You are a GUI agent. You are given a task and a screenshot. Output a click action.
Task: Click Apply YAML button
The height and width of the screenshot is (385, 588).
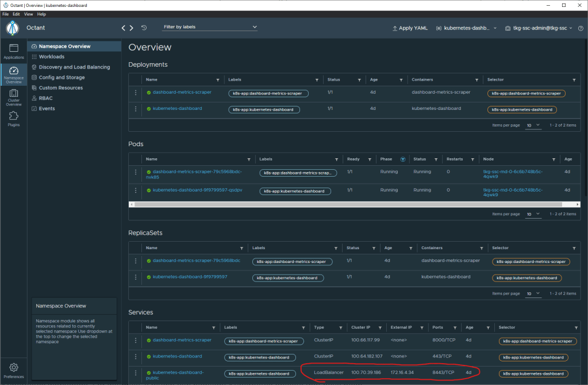tap(410, 28)
